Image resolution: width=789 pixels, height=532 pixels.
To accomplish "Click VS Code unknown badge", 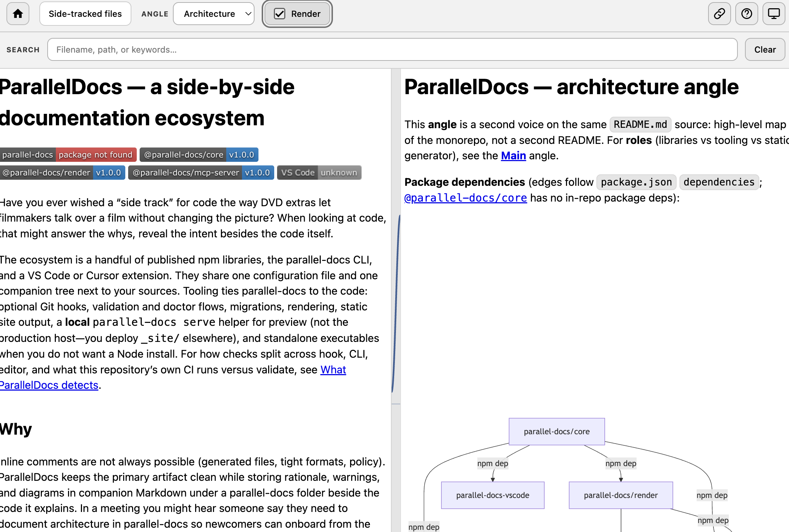I will (319, 173).
